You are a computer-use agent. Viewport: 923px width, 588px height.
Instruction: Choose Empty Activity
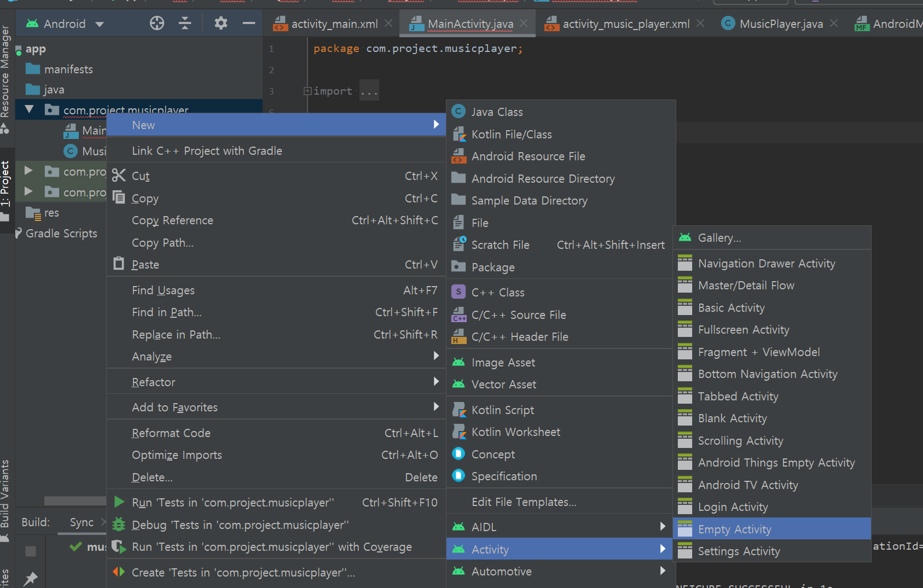pyautogui.click(x=772, y=529)
